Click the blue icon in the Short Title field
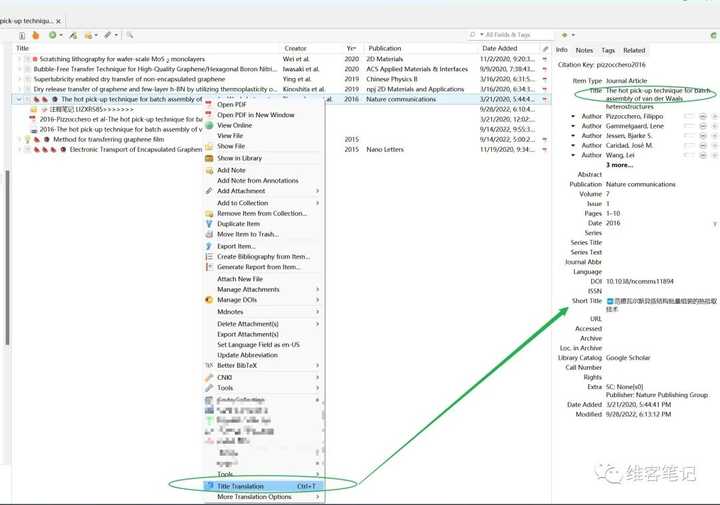This screenshot has width=720, height=505. 610,301
